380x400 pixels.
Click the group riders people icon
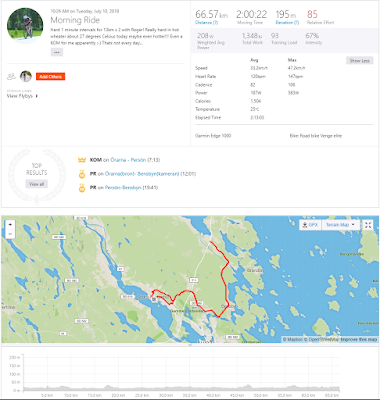click(11, 77)
